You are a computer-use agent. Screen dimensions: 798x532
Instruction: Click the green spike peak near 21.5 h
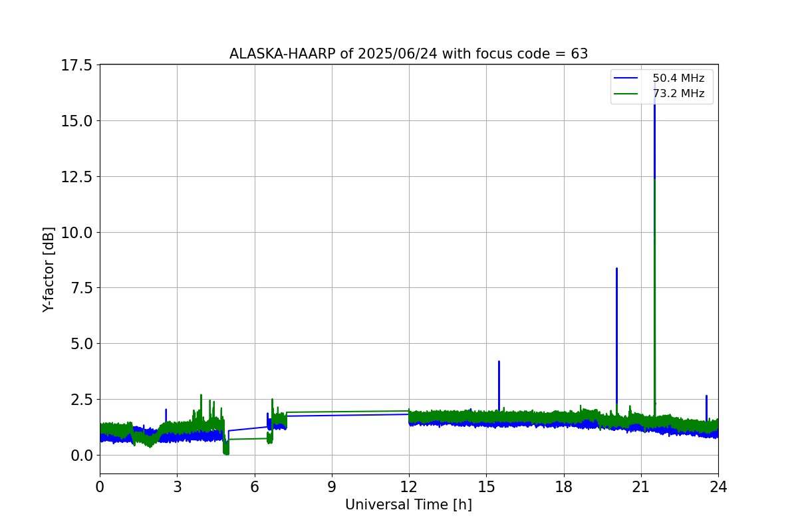coord(654,180)
